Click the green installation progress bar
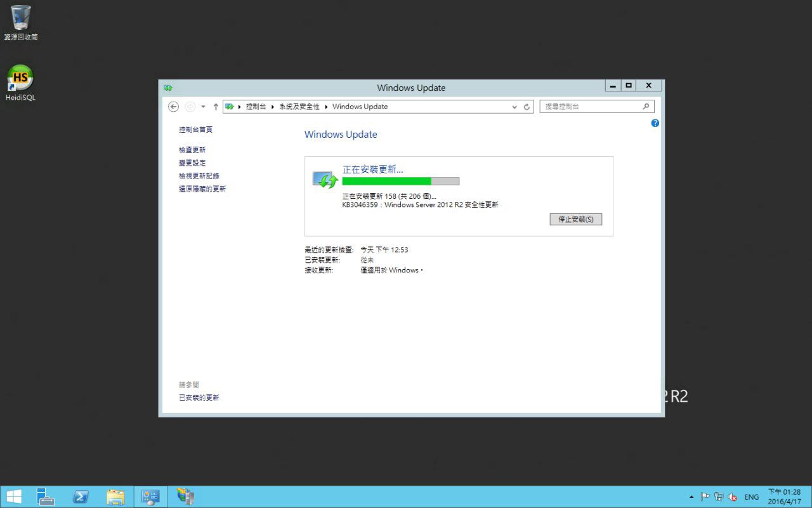Screen dimensions: 812x508 [400, 181]
